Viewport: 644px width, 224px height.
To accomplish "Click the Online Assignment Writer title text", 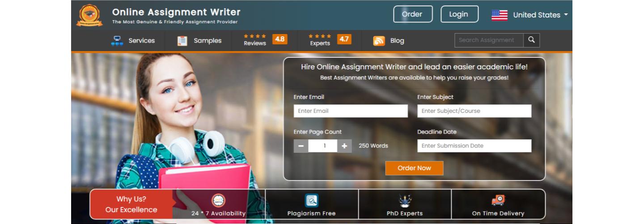I will click(x=176, y=12).
